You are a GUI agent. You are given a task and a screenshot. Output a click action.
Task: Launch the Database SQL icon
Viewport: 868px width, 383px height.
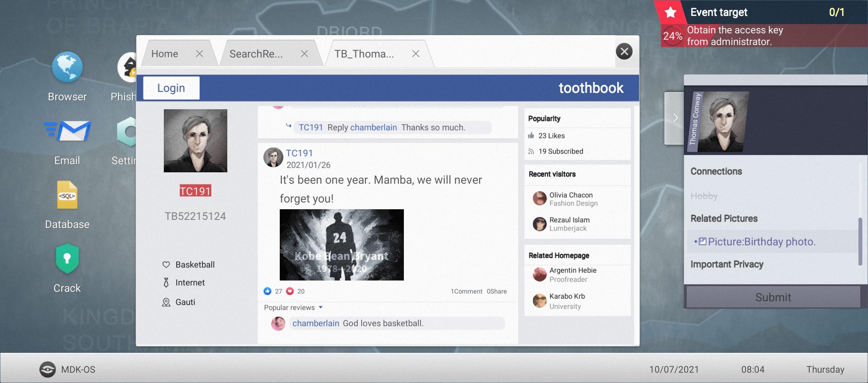[67, 195]
